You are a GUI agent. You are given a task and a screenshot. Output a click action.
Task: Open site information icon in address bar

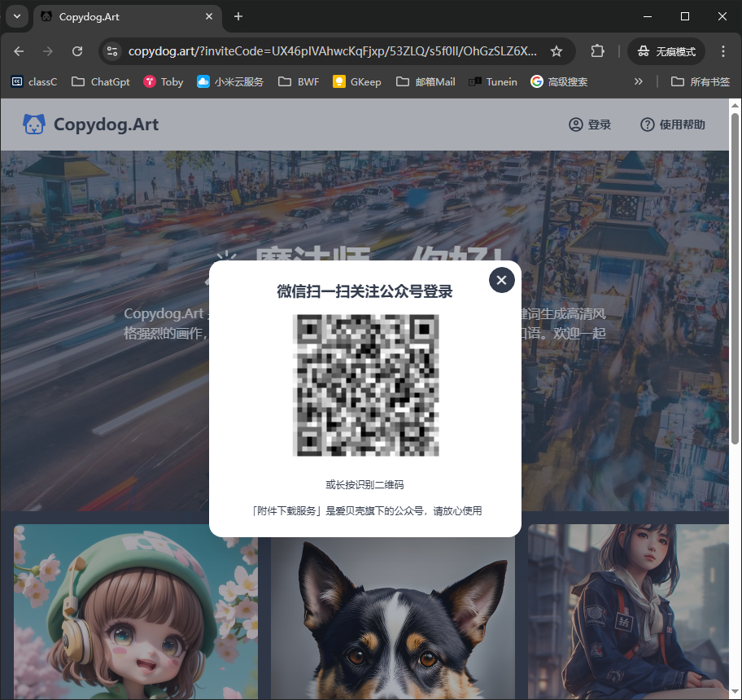coord(112,51)
